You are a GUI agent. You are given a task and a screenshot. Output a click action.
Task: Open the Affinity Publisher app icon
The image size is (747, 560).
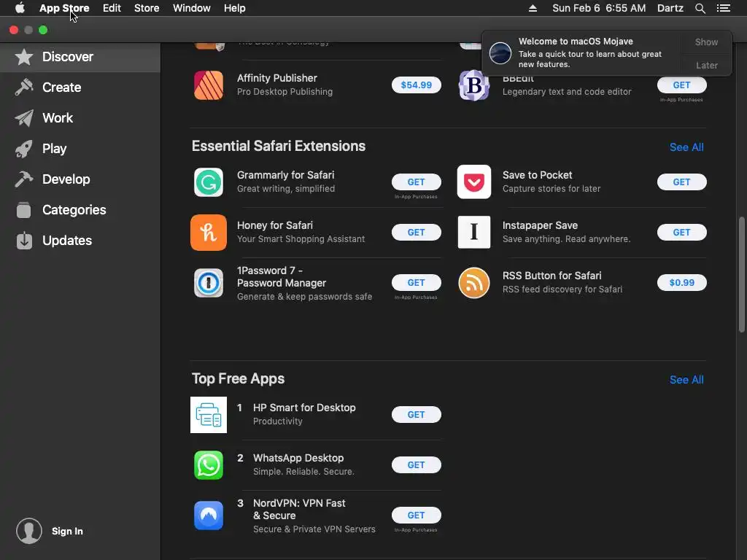pos(209,85)
